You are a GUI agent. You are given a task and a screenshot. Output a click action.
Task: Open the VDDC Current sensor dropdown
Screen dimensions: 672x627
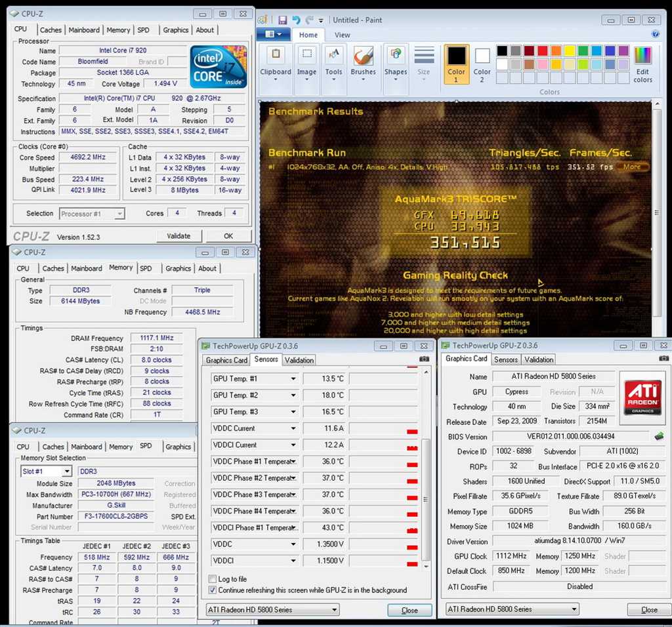point(293,428)
